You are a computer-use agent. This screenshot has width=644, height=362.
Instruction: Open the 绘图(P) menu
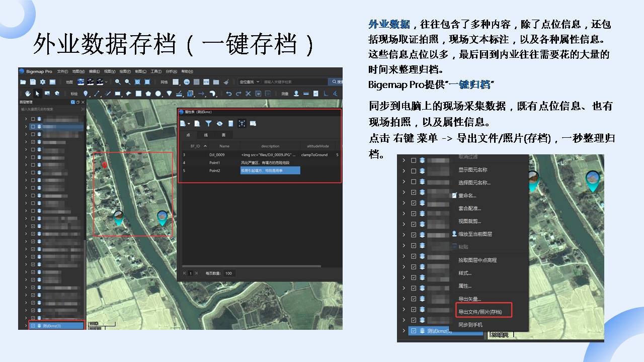[125, 71]
